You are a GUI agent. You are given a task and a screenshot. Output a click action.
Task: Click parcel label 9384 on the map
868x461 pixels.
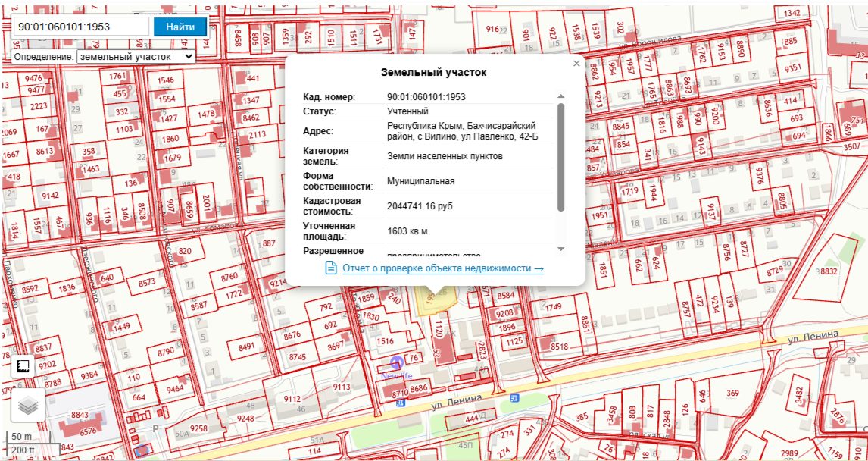[x=89, y=375]
